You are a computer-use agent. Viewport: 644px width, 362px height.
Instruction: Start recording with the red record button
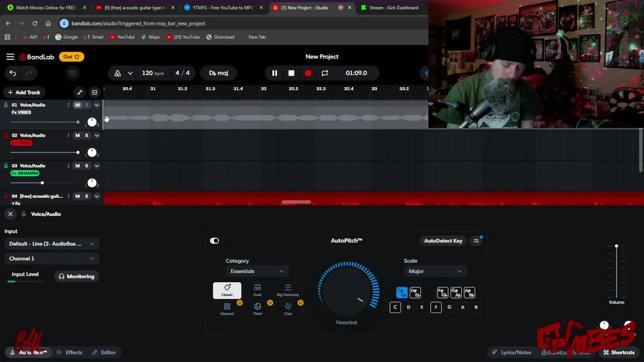(308, 73)
